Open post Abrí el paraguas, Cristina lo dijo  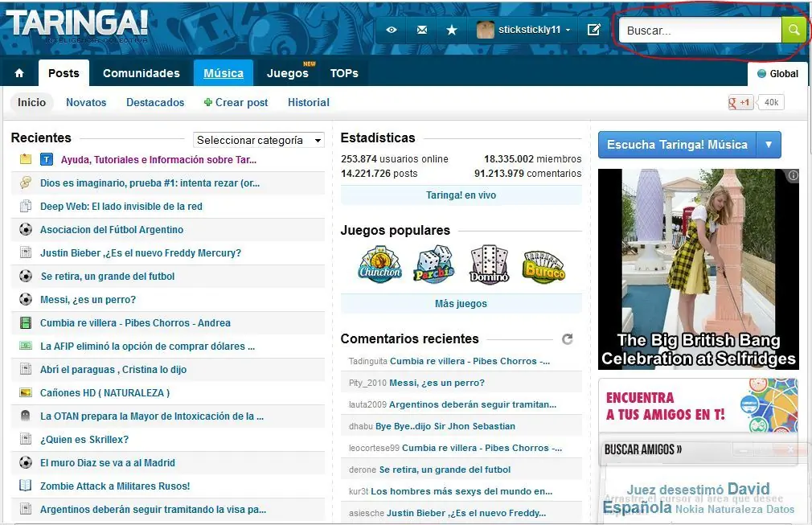(x=113, y=369)
